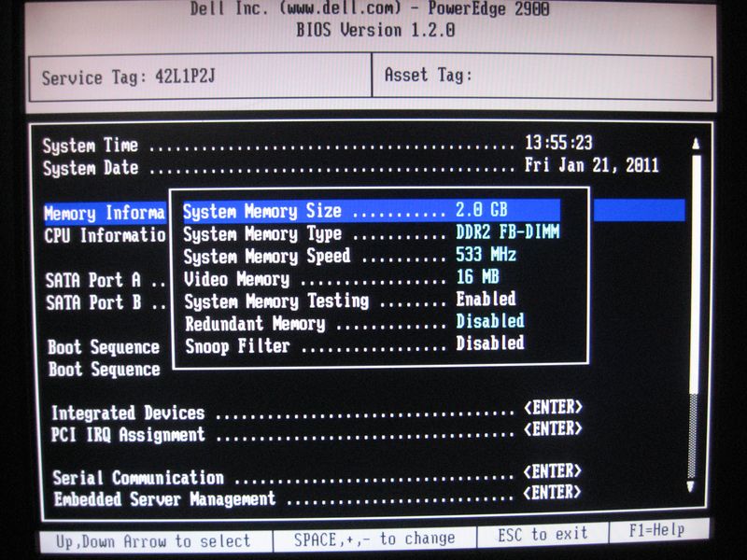Click the DDR2 FB-DIMM value
The width and height of the screenshot is (747, 560).
tap(508, 231)
